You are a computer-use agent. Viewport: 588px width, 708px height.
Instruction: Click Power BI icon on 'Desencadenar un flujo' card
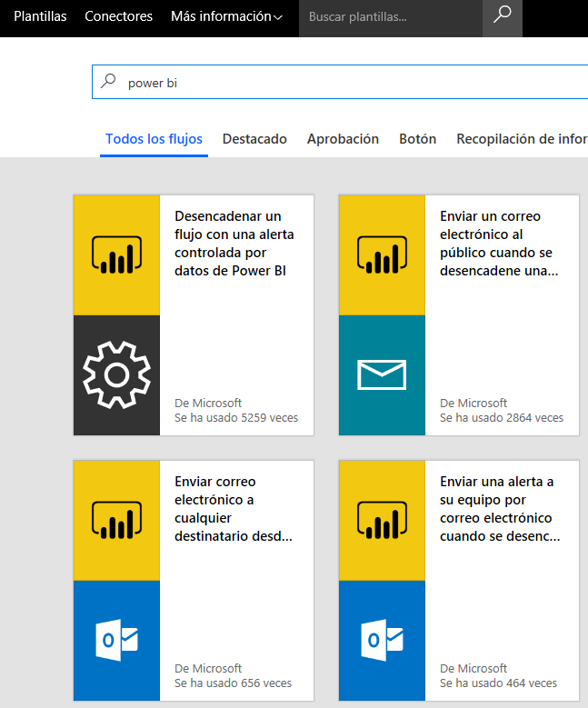pos(116,255)
